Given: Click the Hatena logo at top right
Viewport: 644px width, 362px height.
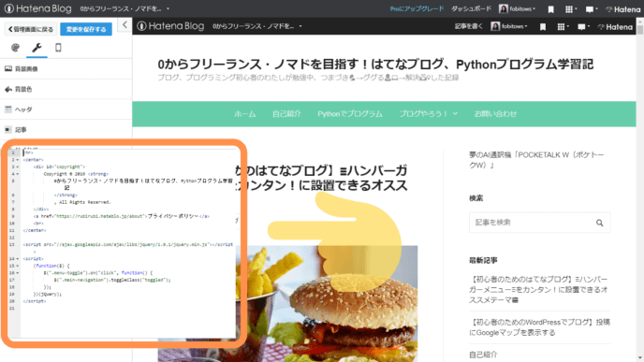Looking at the screenshot, I should point(622,9).
